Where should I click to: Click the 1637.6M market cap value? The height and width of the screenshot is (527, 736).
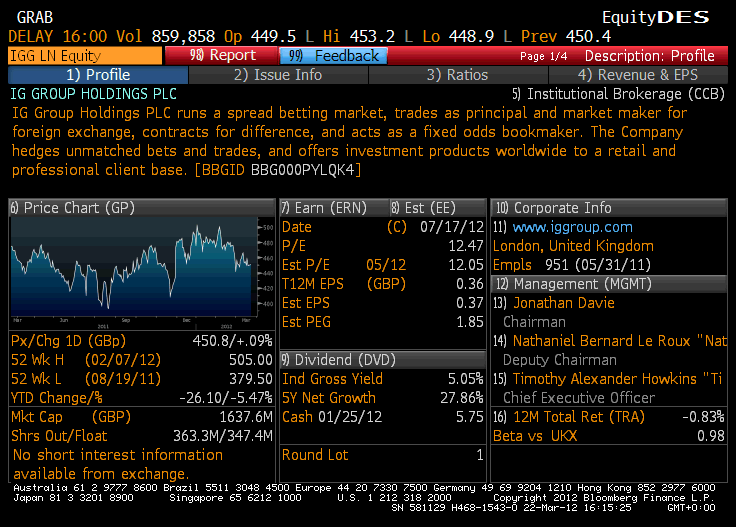246,417
